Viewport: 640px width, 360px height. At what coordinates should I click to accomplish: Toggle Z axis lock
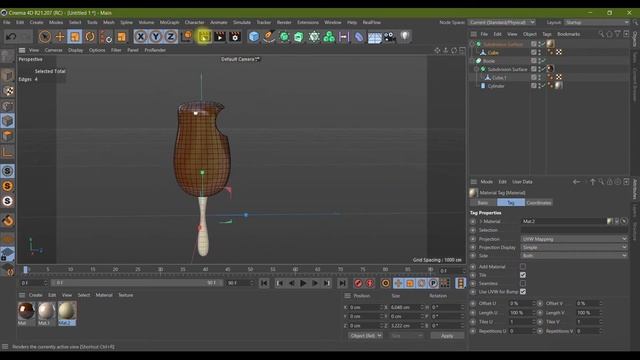171,37
